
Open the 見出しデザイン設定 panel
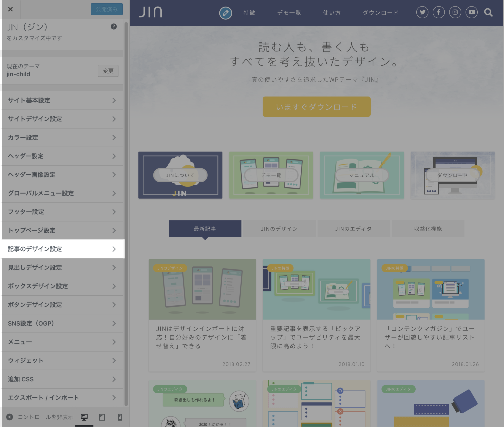pos(62,268)
